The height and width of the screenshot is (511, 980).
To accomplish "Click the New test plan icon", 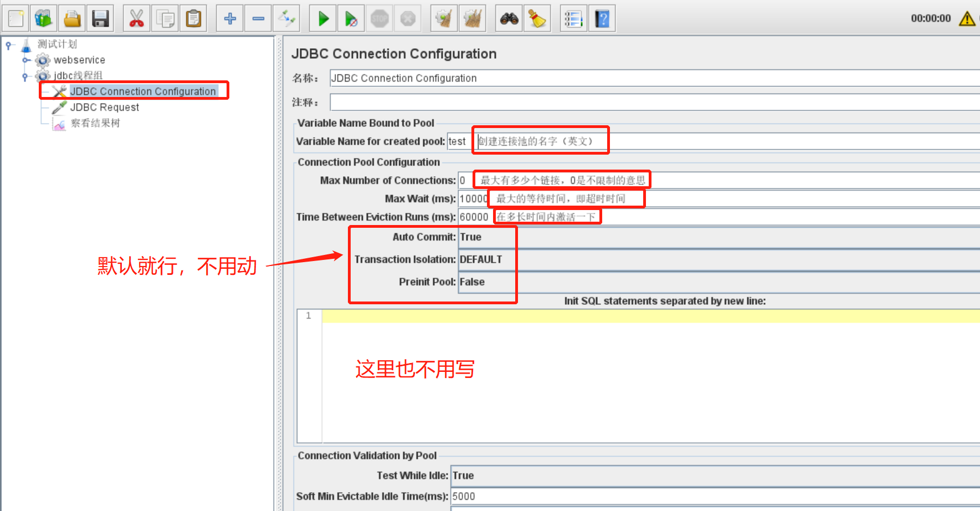I will click(x=16, y=18).
